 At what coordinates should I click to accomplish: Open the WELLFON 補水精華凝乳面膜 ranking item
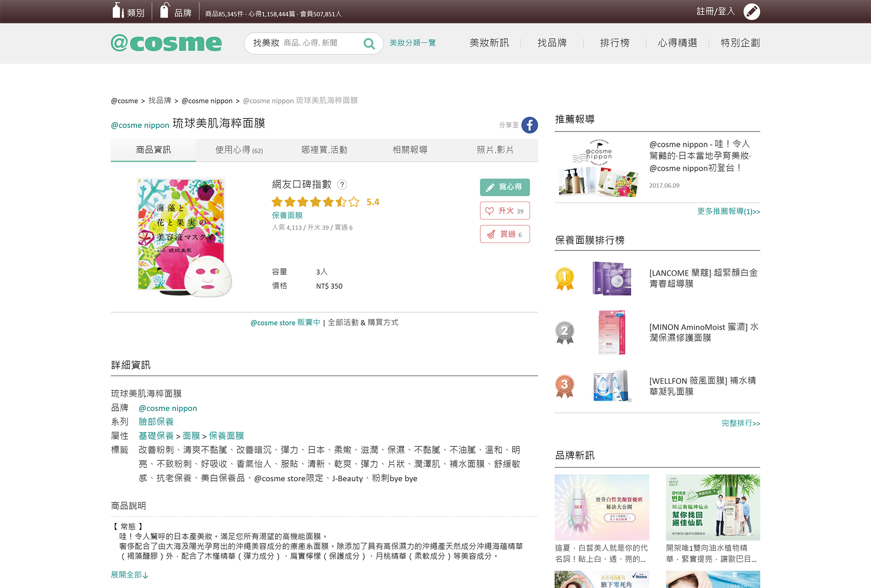(x=702, y=386)
